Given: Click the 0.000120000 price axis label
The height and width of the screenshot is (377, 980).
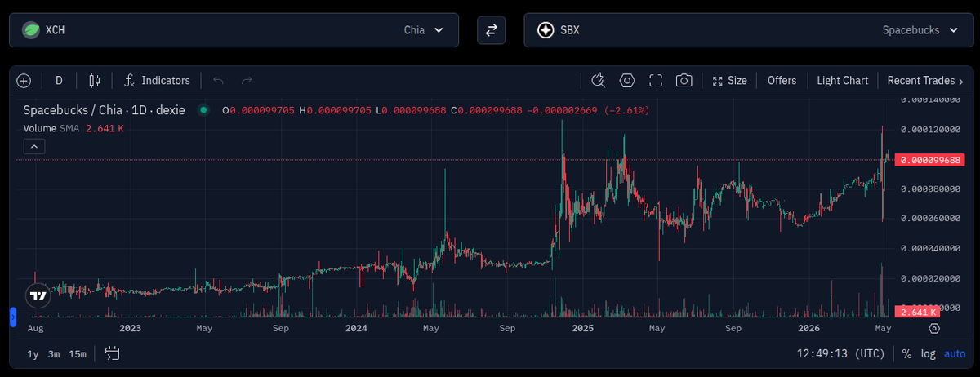Looking at the screenshot, I should pos(929,129).
